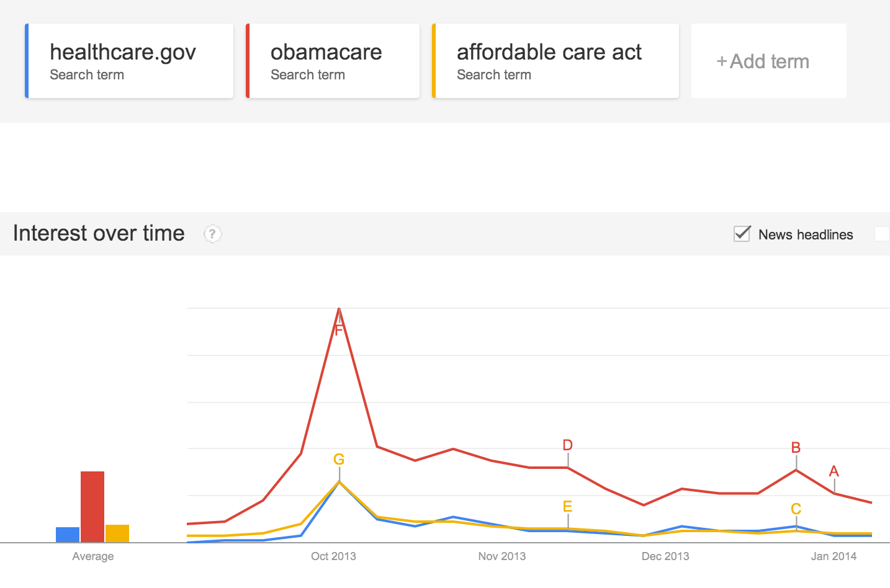Click the Interest over time heading
Image resolution: width=890 pixels, height=588 pixels.
[99, 233]
